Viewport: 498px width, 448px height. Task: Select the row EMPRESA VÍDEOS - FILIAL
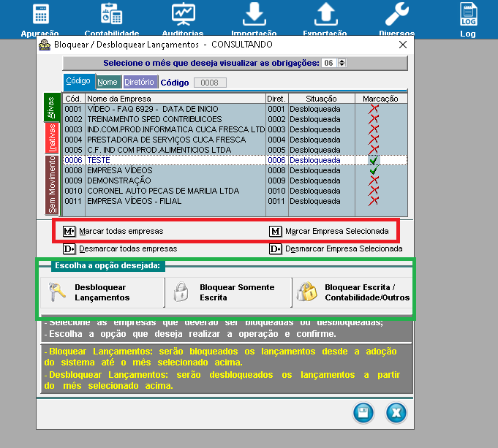pos(235,201)
